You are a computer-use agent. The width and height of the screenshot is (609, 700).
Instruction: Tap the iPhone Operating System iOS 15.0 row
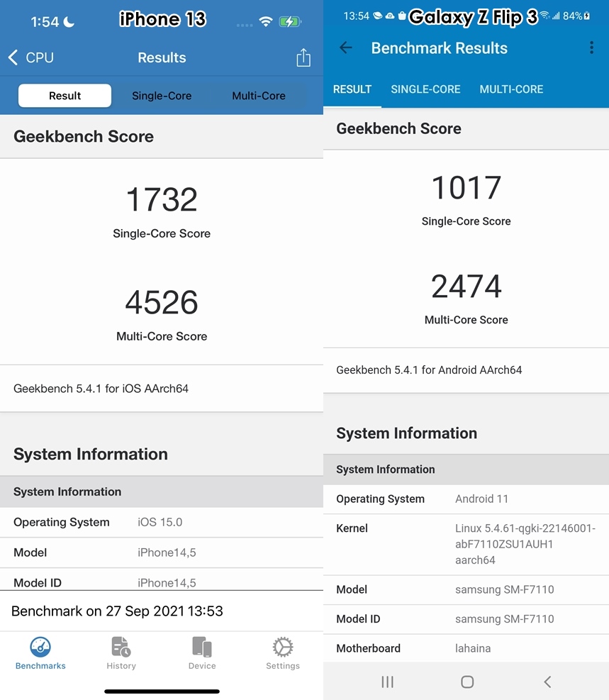(x=162, y=522)
